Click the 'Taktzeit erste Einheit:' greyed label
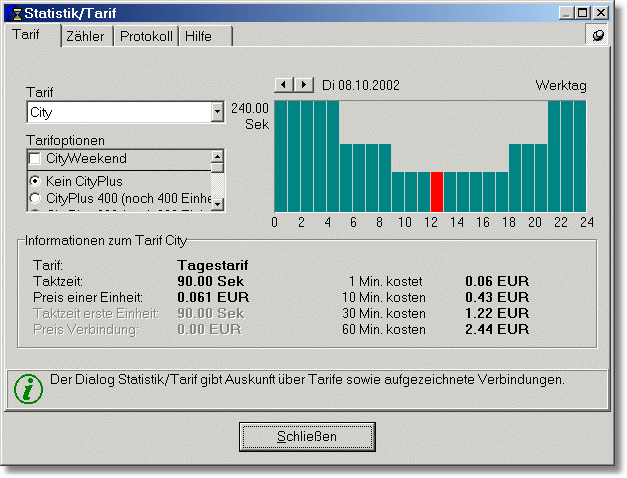627x478 pixels. [x=96, y=313]
